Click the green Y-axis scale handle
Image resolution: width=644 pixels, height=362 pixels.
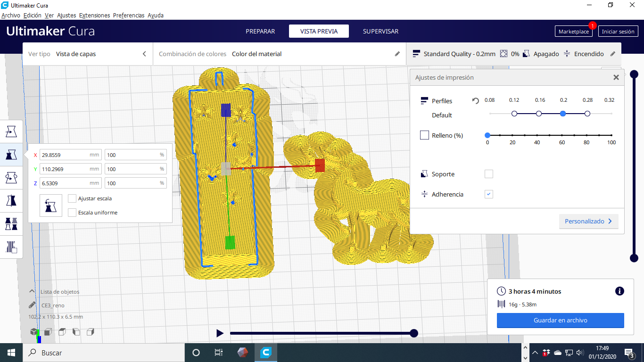[230, 242]
